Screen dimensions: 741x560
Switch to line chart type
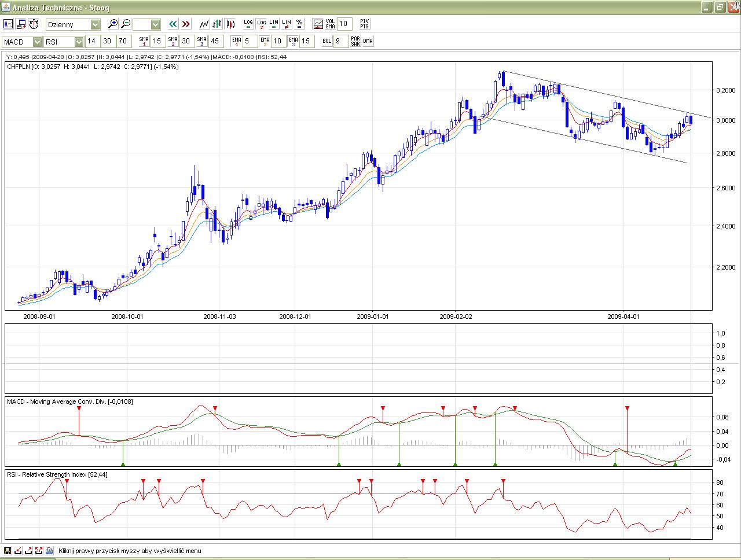[204, 24]
